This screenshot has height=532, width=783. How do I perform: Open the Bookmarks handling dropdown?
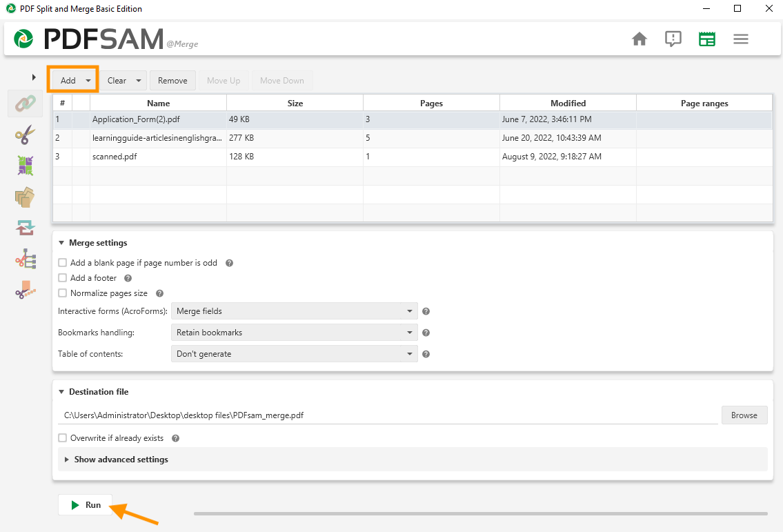294,333
